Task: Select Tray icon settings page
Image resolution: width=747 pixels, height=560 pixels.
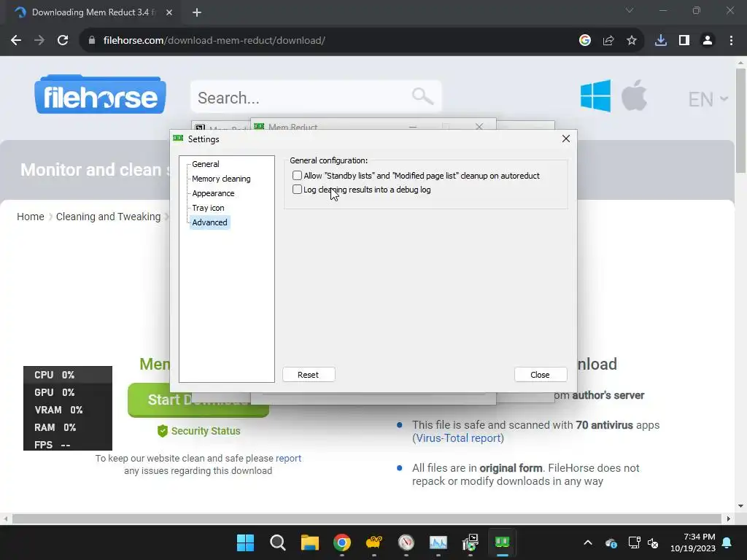Action: (208, 208)
